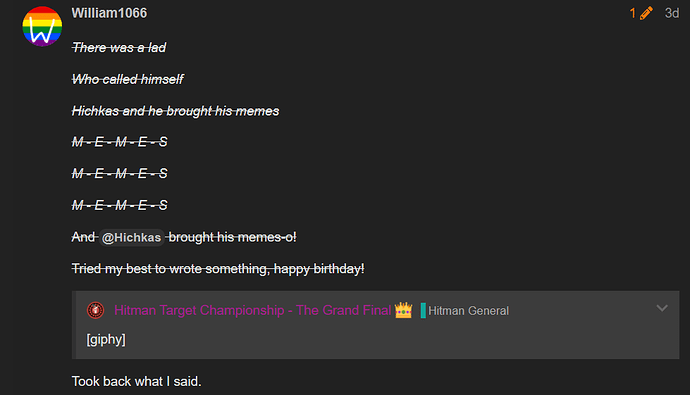This screenshot has height=395, width=690.
Task: Expand the quoted post with chevron
Action: point(662,308)
